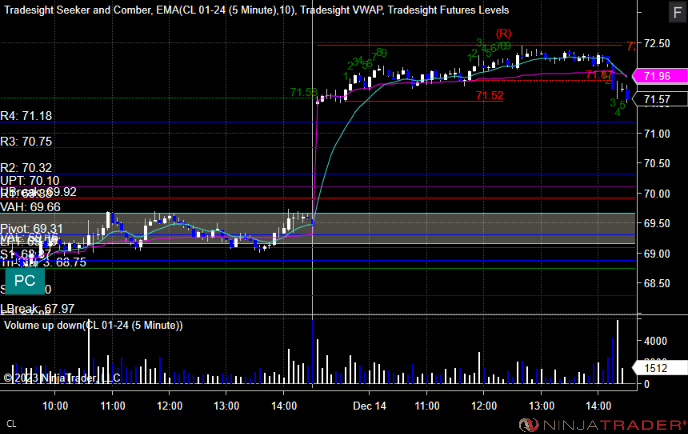Click the Pivot: 69.31 level label
This screenshot has width=688, height=434.
[x=32, y=229]
